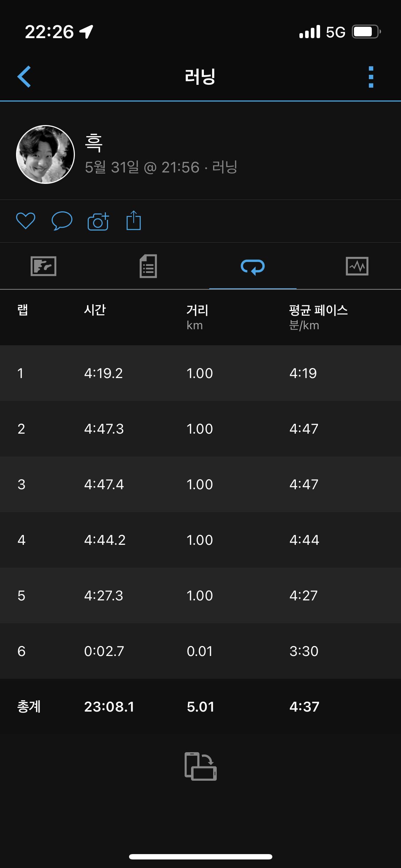Tap the user profile photo
This screenshot has width=401, height=868.
click(x=46, y=154)
